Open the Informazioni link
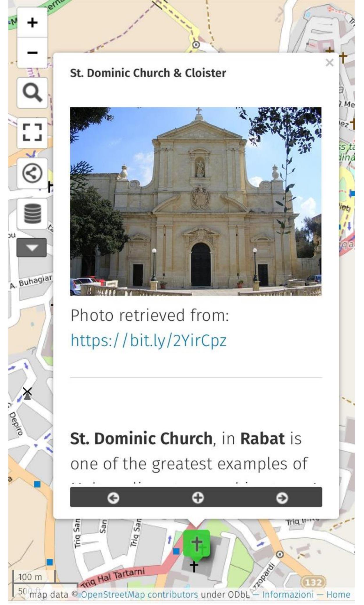Viewport: 364px width, 605px height. click(288, 594)
